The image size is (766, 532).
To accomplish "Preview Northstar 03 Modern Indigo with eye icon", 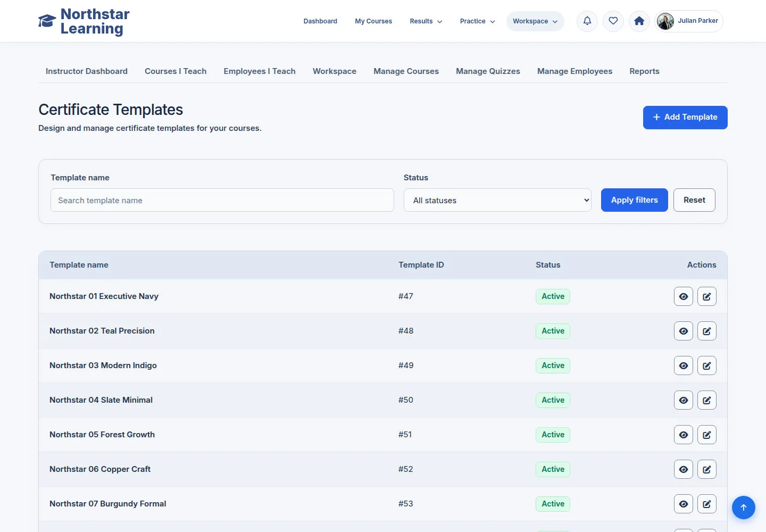I will coord(684,365).
